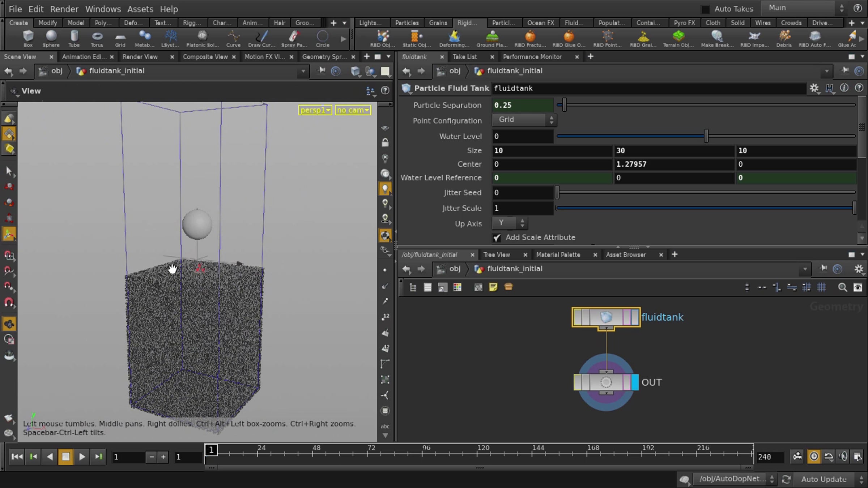The image size is (868, 488).
Task: Switch to the Performance Monitor tab
Action: click(x=532, y=57)
